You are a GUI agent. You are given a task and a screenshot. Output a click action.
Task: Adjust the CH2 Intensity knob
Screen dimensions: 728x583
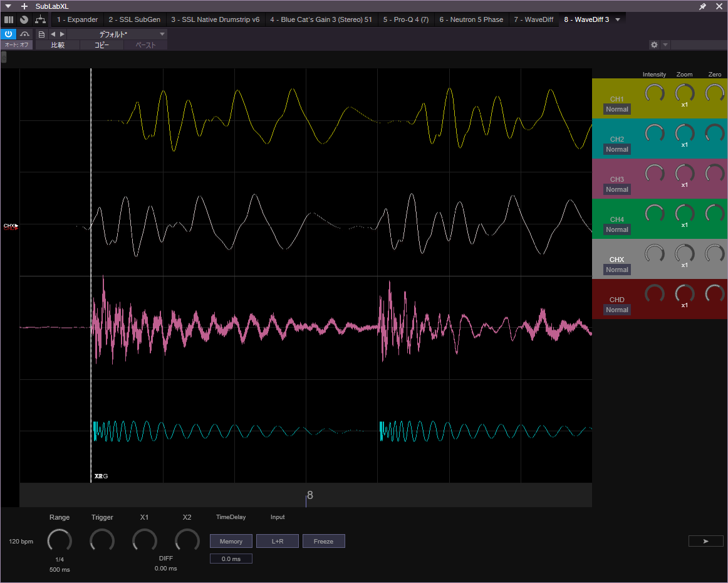654,134
